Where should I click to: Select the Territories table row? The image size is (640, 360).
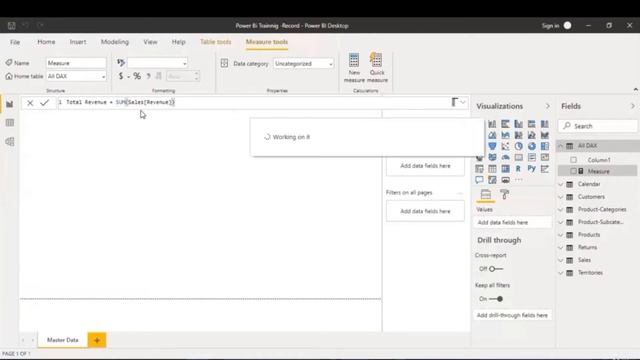(x=598, y=273)
